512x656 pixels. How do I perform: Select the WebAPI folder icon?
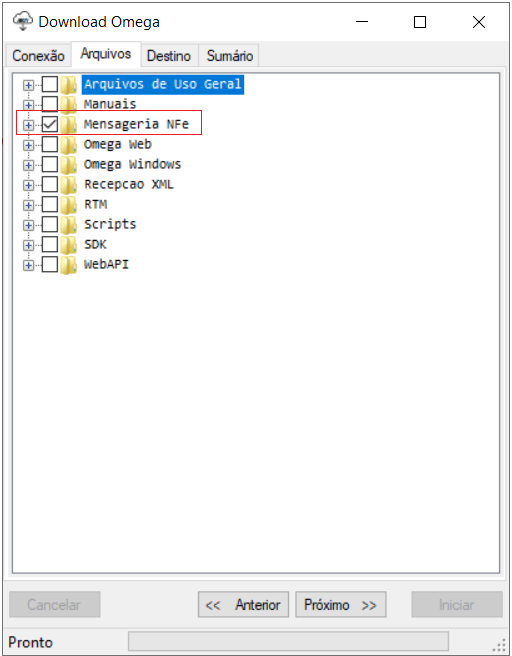(68, 265)
